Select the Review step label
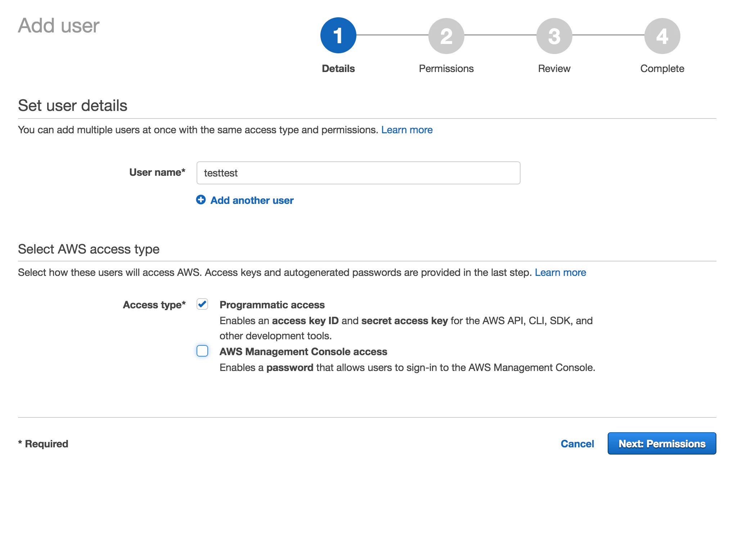Screen dimensions: 756x559 (x=554, y=68)
